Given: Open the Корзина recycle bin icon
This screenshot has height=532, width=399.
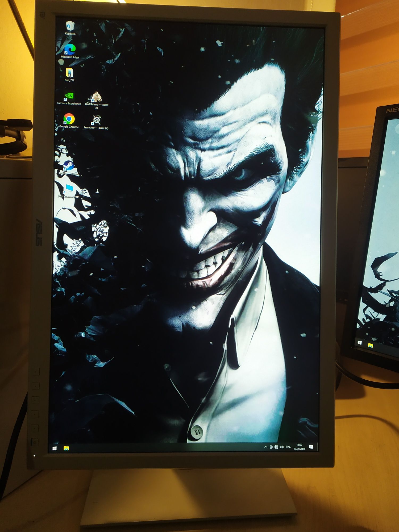Looking at the screenshot, I should [70, 28].
